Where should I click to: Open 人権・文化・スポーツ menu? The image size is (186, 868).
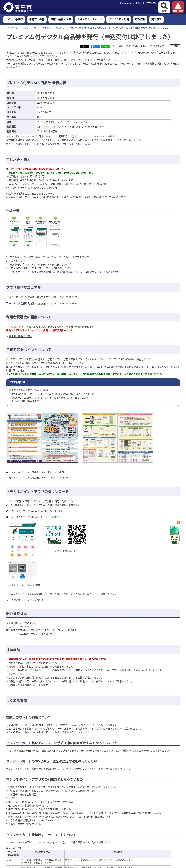click(90, 19)
